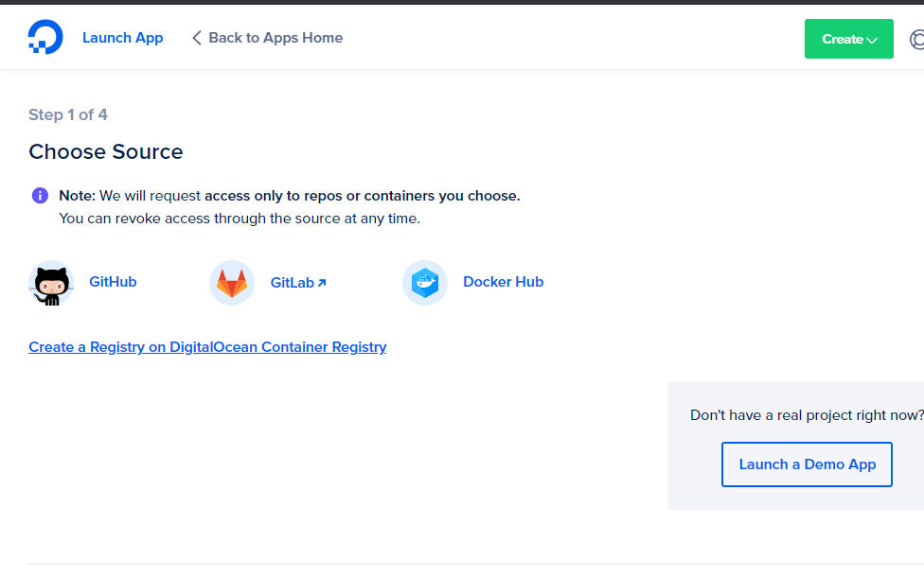Click the repo access note text
This screenshot has width=924, height=578.
coord(289,196)
